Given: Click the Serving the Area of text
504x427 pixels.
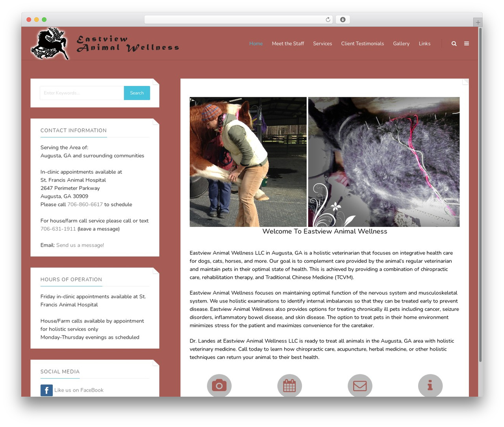Looking at the screenshot, I should (64, 147).
